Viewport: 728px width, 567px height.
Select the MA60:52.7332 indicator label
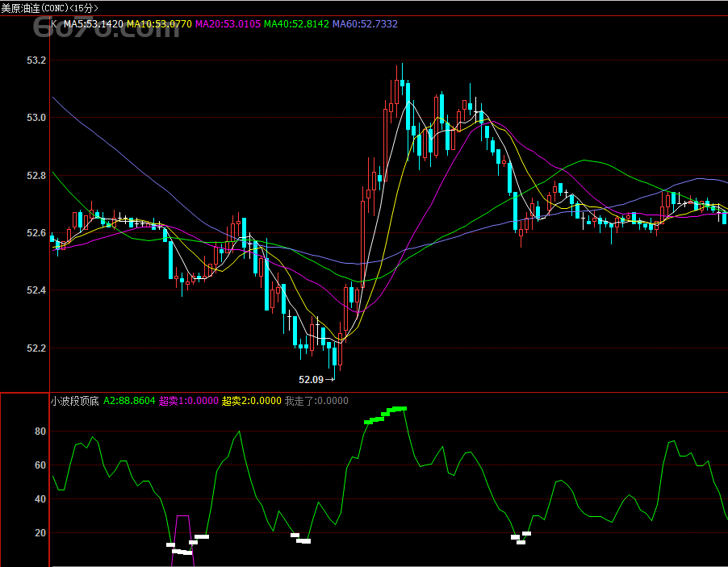coord(366,24)
